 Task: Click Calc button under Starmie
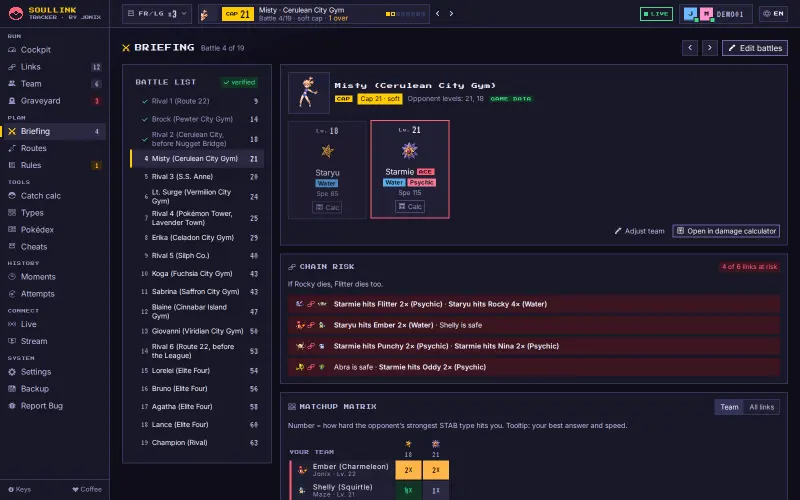click(410, 207)
